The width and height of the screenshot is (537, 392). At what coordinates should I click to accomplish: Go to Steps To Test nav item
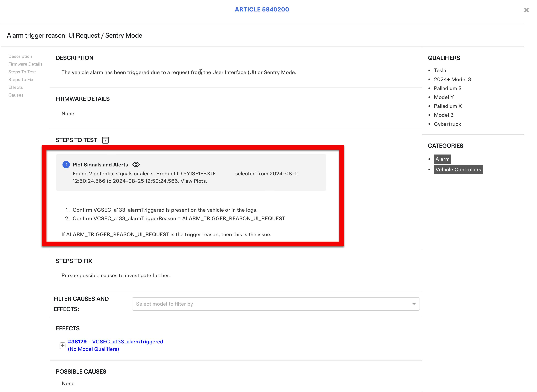[22, 72]
